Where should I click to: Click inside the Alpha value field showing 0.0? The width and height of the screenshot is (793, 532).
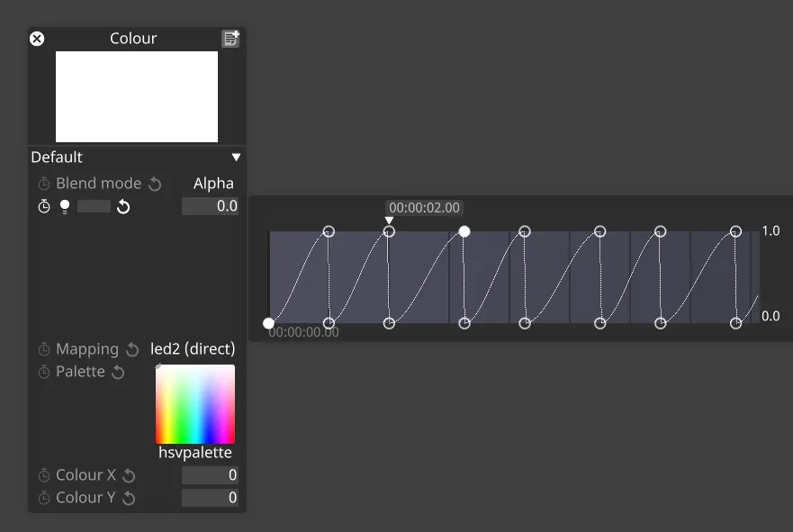point(209,206)
